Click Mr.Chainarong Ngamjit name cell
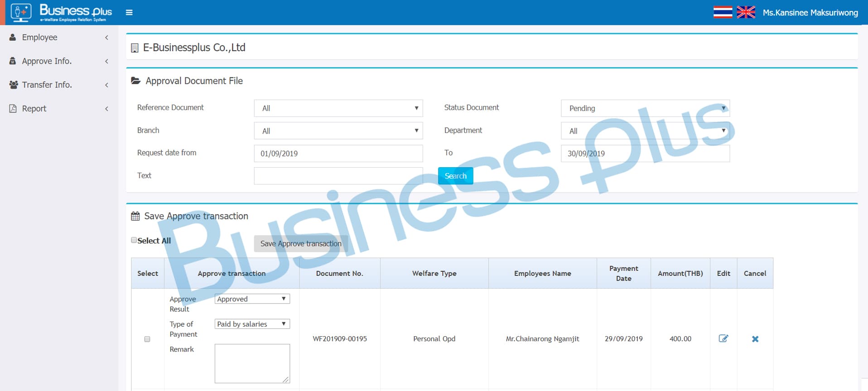 pos(542,339)
